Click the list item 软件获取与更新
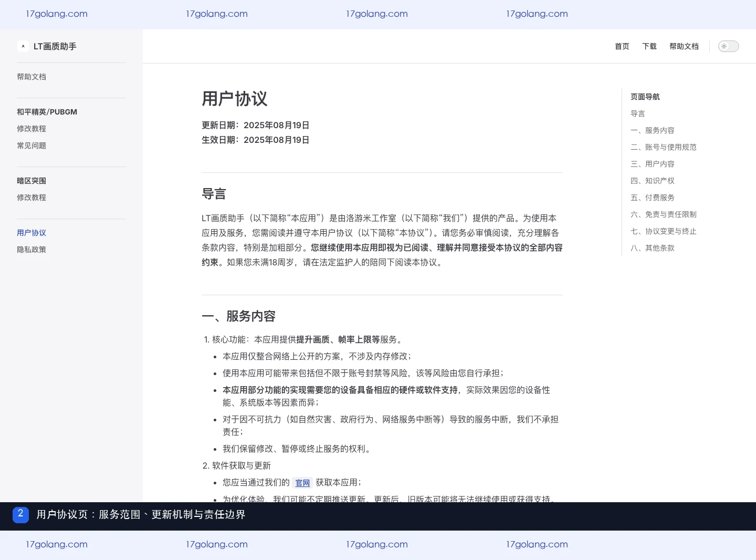Image resolution: width=756 pixels, height=560 pixels. click(x=241, y=465)
